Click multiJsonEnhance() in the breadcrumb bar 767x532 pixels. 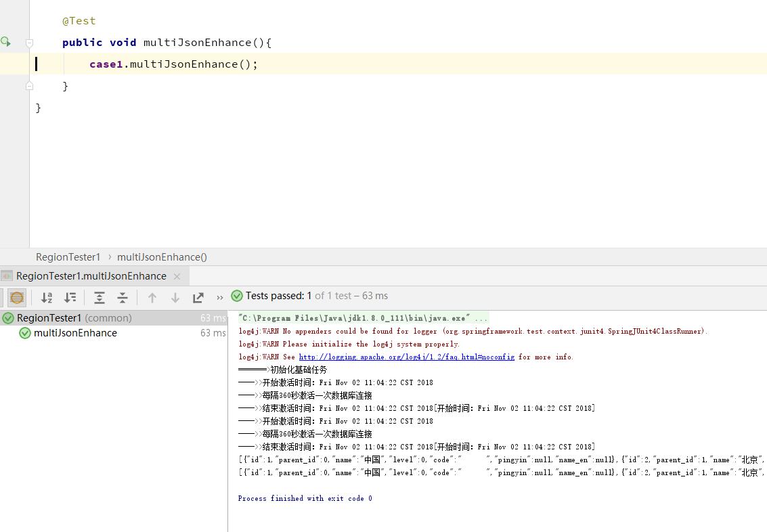(x=162, y=257)
